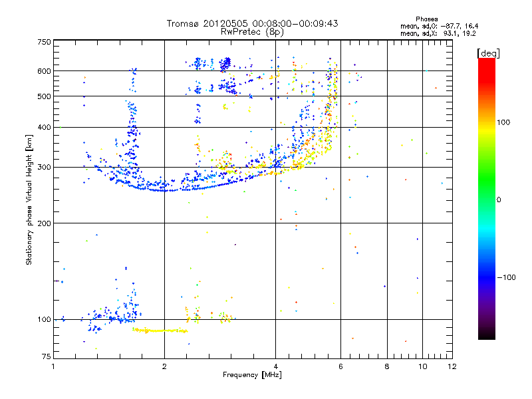Viewport: 532px width, 399px height.
Task: Click x-axis tick label '6'
Action: tap(340, 366)
